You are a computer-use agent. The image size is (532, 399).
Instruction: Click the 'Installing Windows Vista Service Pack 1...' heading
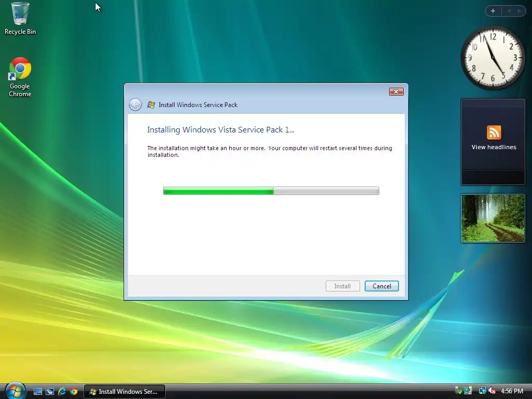[x=220, y=129]
